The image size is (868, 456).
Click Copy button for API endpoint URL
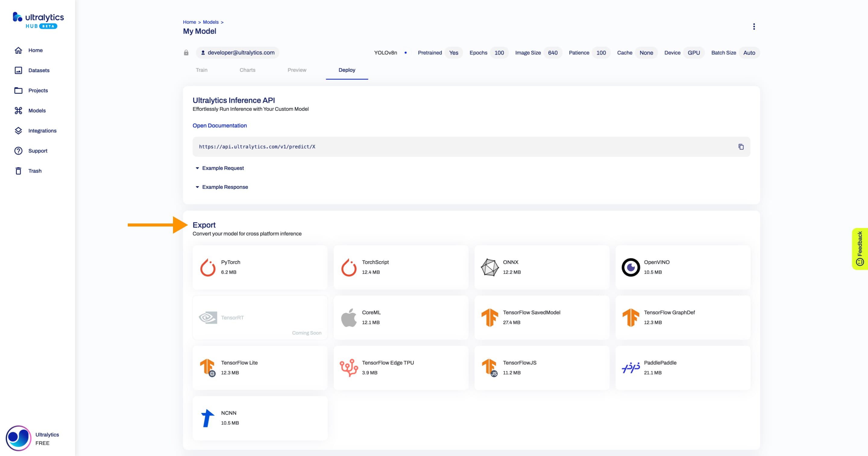(740, 147)
